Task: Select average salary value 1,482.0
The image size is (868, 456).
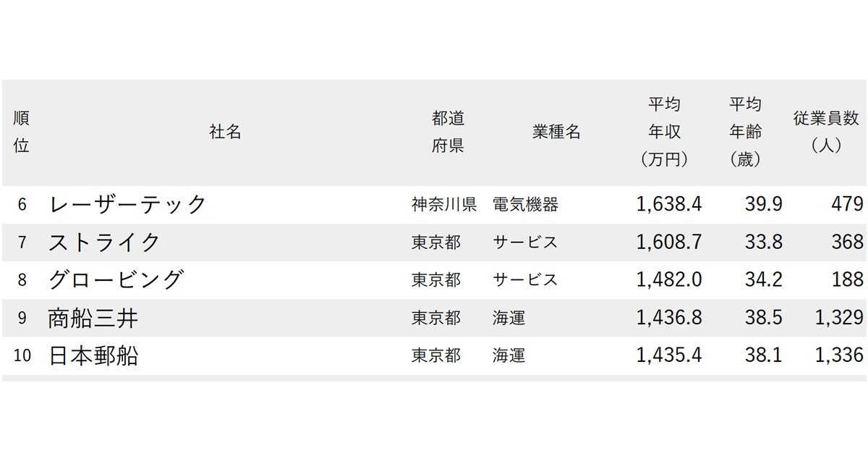Action: tap(669, 279)
